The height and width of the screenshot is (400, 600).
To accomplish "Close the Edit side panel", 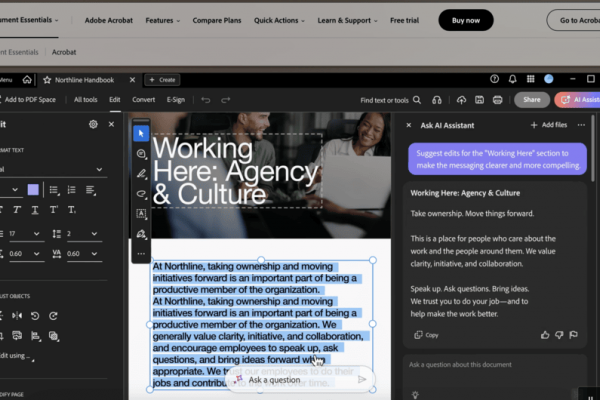I will point(111,124).
